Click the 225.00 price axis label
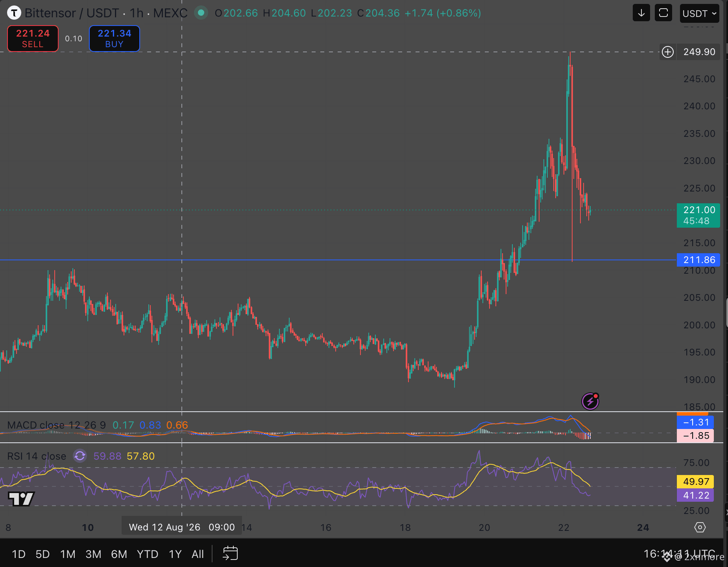The height and width of the screenshot is (567, 728). (x=699, y=188)
